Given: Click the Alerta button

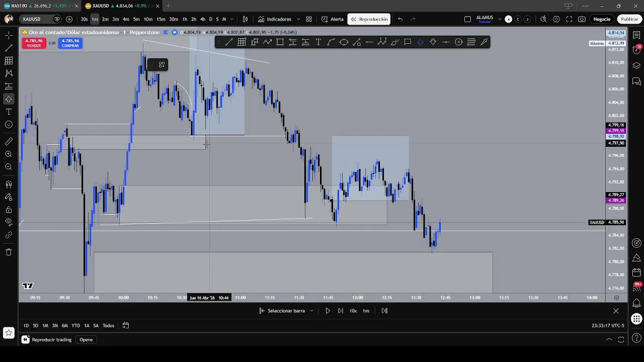Looking at the screenshot, I should (333, 19).
